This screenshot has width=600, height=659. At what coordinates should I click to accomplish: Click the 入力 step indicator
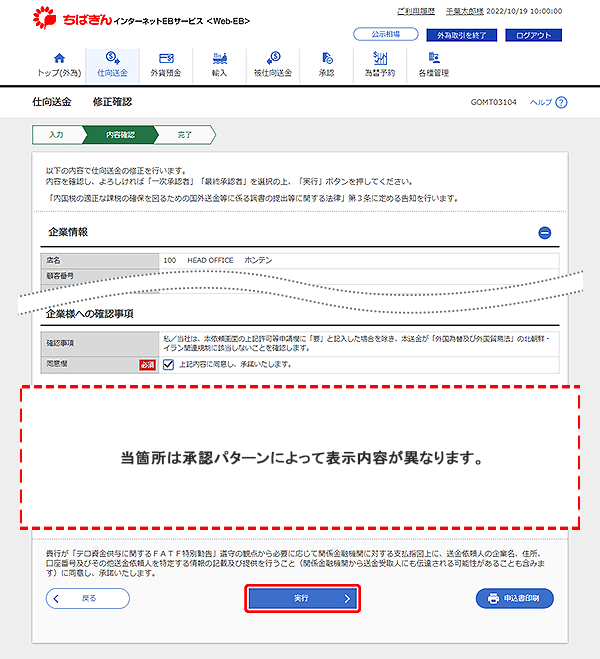click(x=56, y=135)
